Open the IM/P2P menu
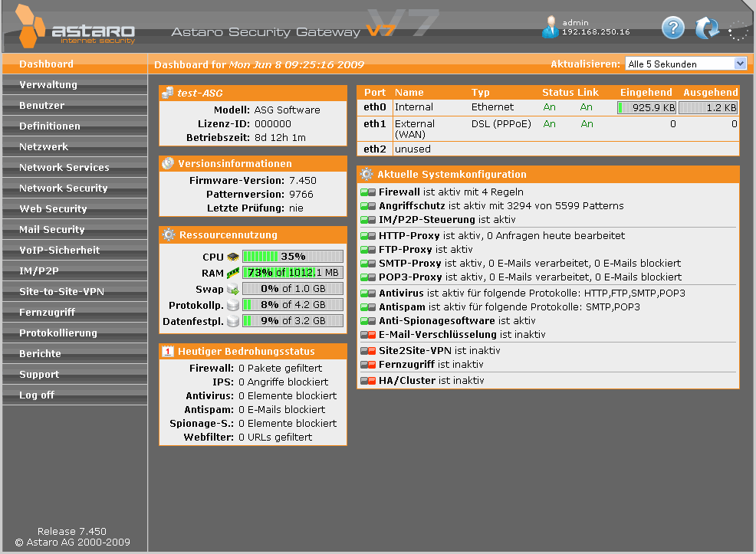This screenshot has height=554, width=756. 74,270
